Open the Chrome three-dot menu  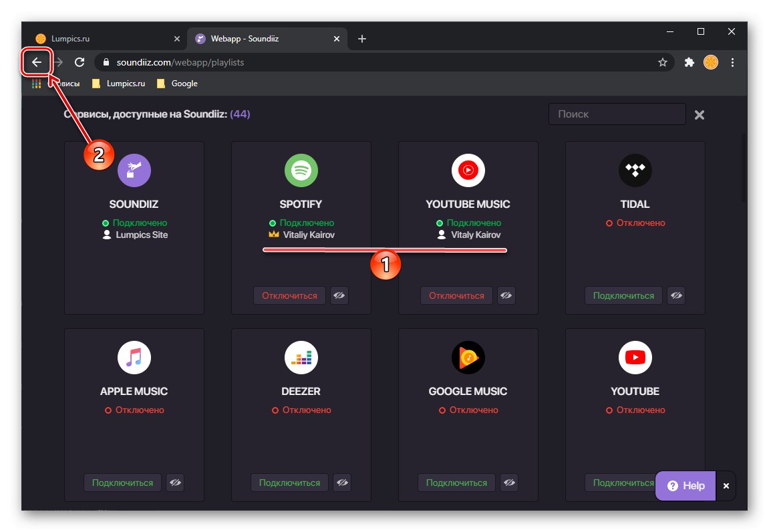point(732,62)
